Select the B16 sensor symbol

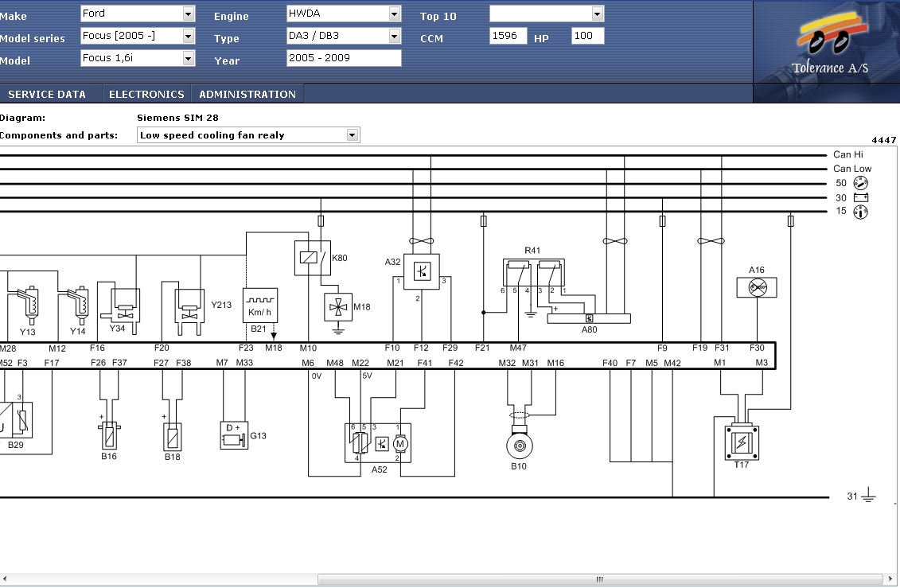(109, 436)
